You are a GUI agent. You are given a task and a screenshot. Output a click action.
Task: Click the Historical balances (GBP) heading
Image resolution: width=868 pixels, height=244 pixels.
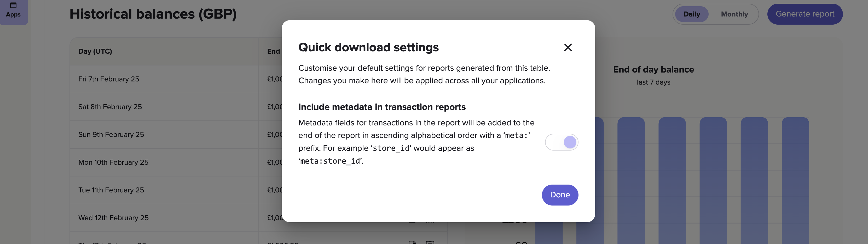click(x=153, y=14)
